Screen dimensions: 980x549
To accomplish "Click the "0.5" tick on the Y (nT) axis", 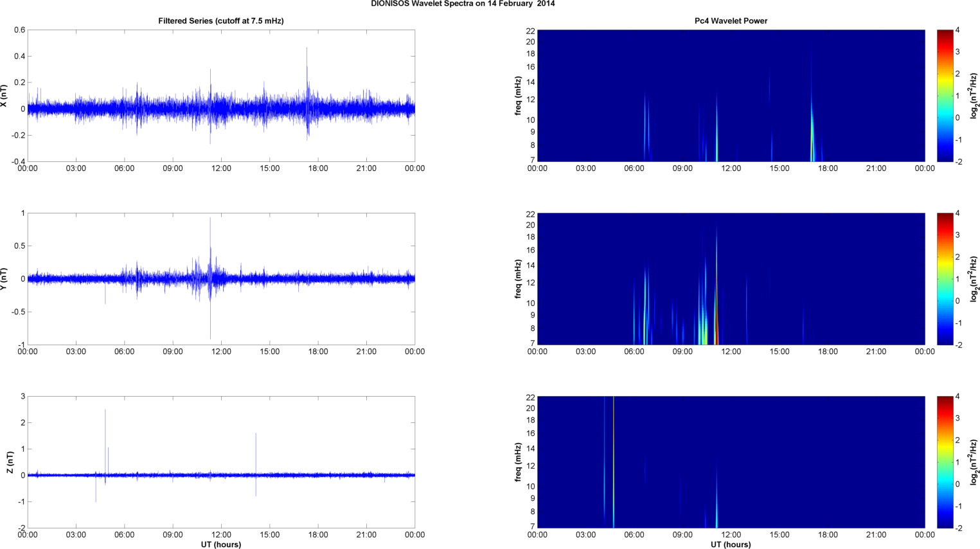I will point(19,246).
